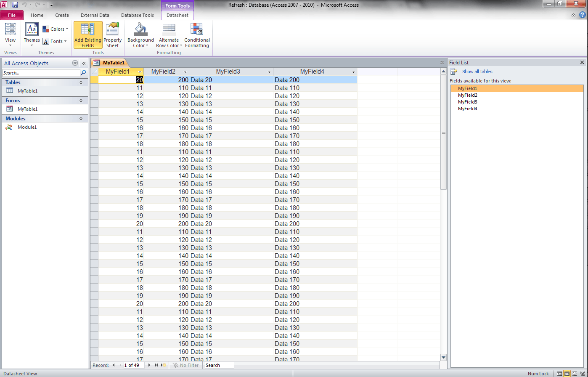The width and height of the screenshot is (588, 377).
Task: Collapse the Modules group in the navigation pane
Action: tap(81, 119)
